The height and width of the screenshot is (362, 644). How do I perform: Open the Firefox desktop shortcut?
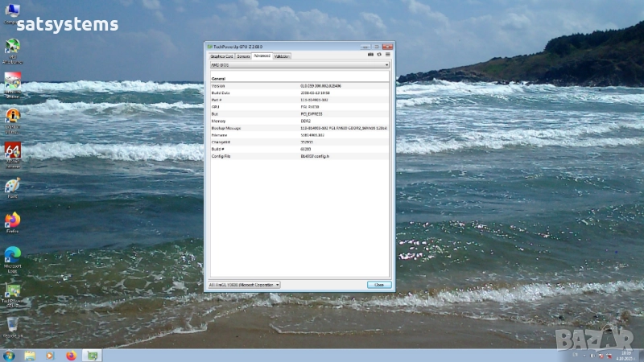tap(12, 220)
